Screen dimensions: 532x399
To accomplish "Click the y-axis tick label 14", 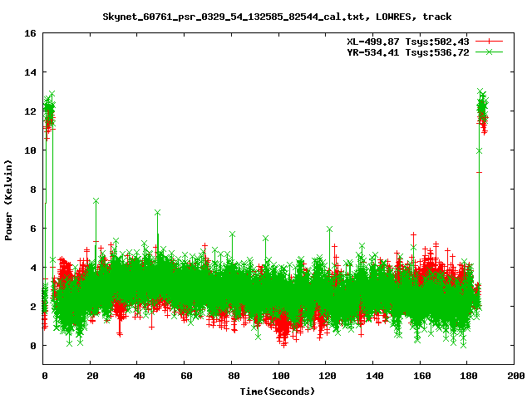I will pyautogui.click(x=30, y=72).
